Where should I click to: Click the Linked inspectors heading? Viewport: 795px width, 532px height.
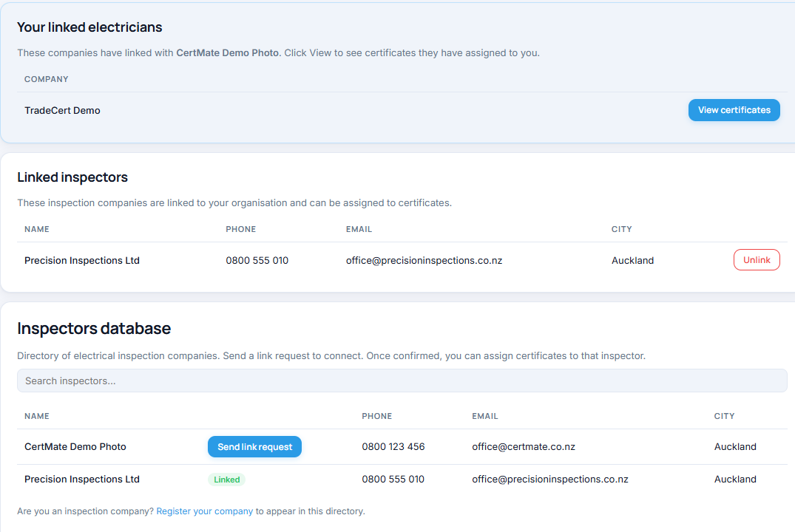click(x=72, y=177)
